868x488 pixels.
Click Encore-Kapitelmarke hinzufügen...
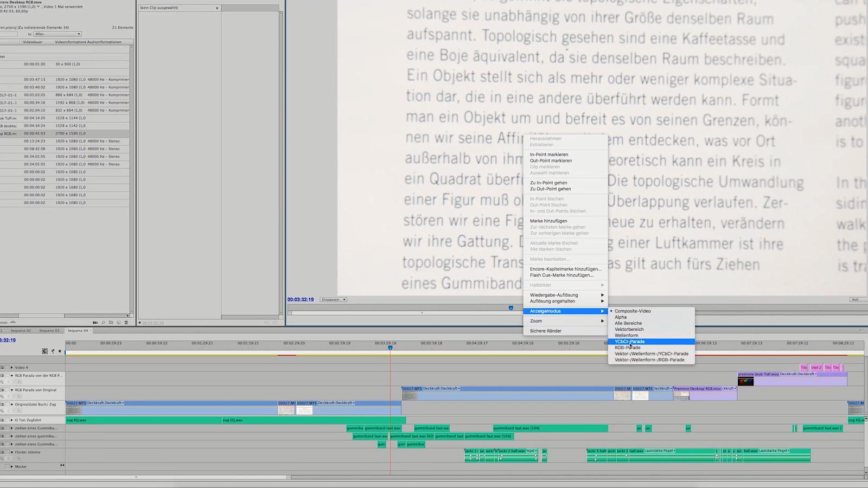click(566, 269)
